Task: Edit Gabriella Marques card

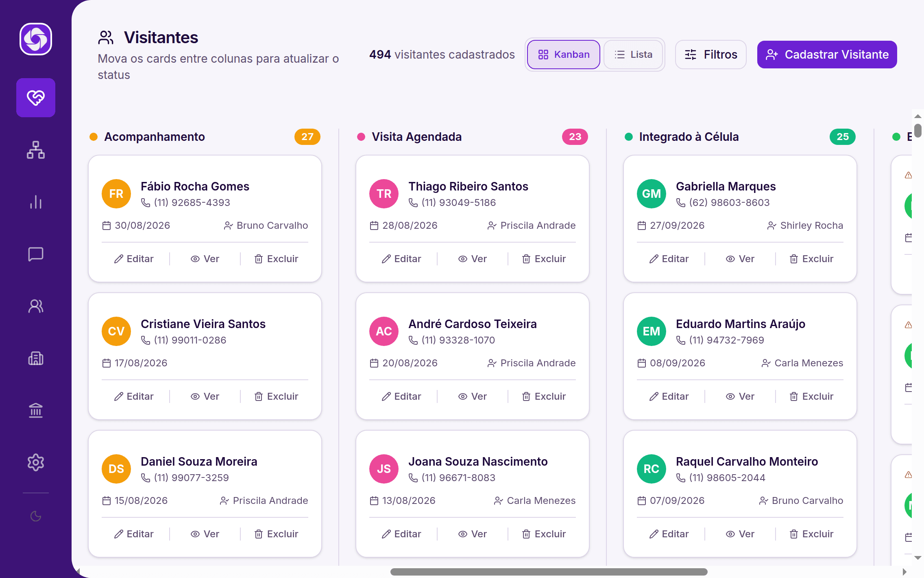Action: 669,259
